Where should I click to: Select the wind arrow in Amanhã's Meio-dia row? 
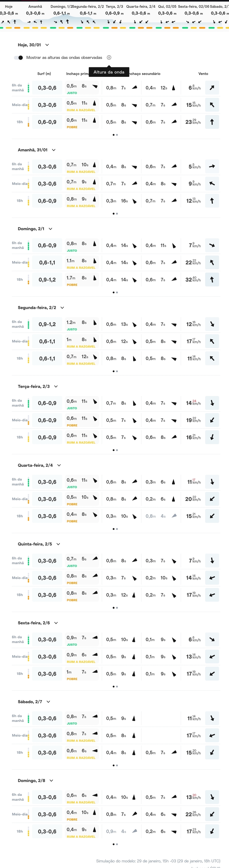pyautogui.click(x=212, y=184)
